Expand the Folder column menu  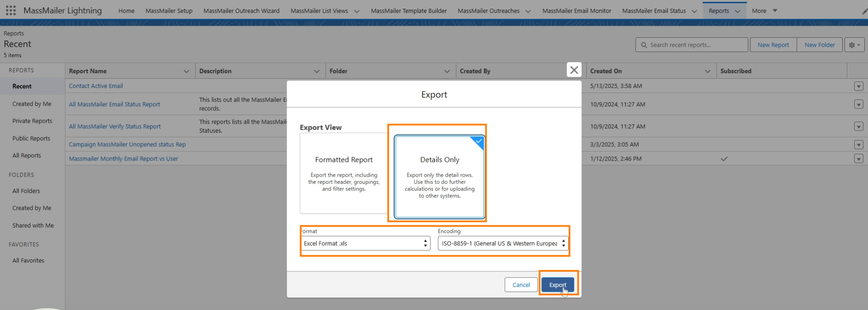(x=447, y=71)
